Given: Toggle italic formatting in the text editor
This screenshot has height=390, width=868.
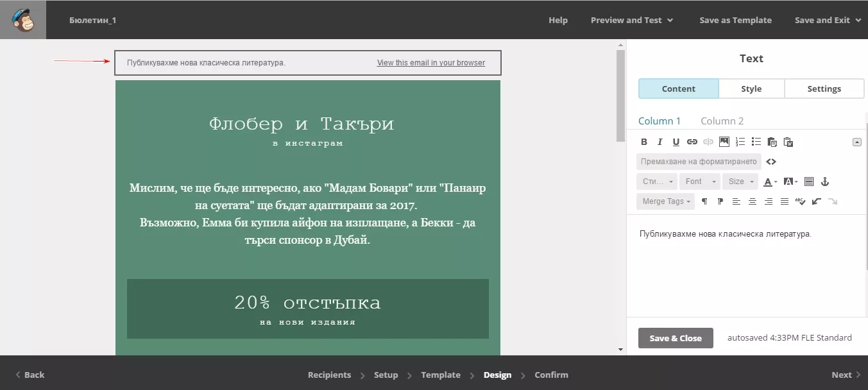Looking at the screenshot, I should click(660, 142).
